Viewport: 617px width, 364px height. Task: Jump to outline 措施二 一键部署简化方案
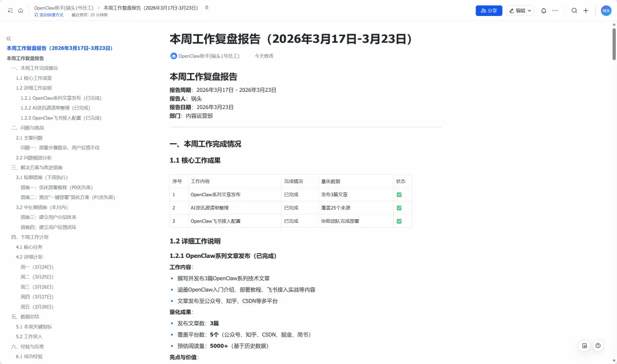67,197
